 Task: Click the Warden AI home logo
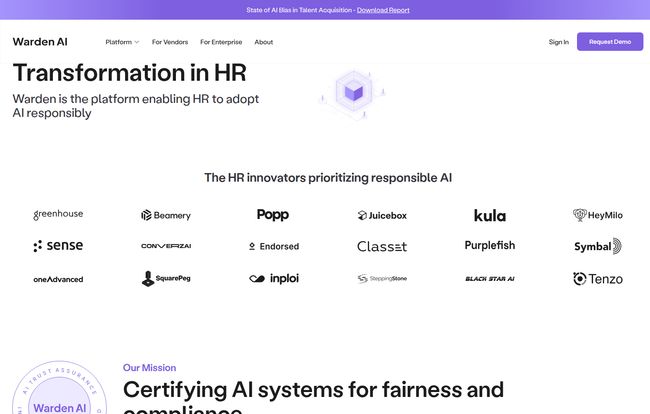(x=40, y=42)
